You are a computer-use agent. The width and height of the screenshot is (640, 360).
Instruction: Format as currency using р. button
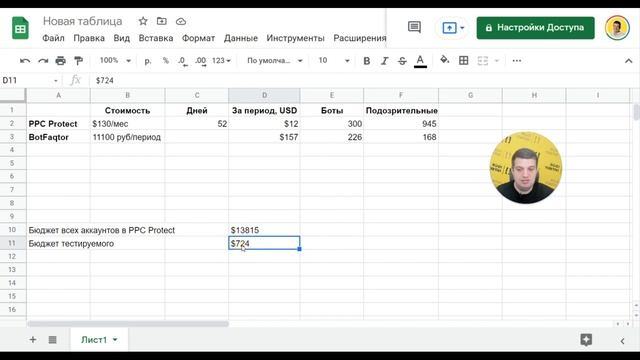coord(148,61)
